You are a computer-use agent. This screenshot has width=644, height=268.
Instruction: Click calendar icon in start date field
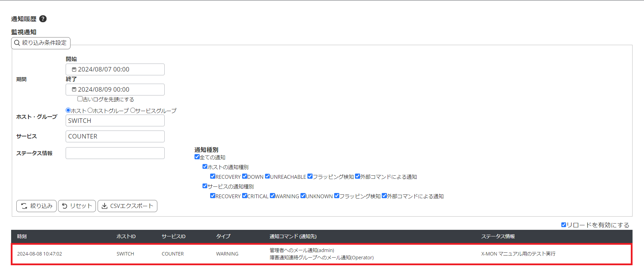coord(74,69)
